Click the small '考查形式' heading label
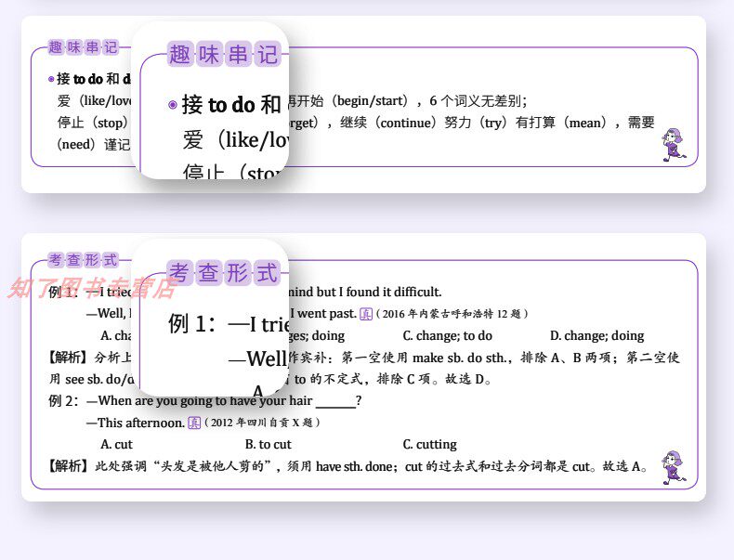This screenshot has height=560, width=734. [83, 260]
